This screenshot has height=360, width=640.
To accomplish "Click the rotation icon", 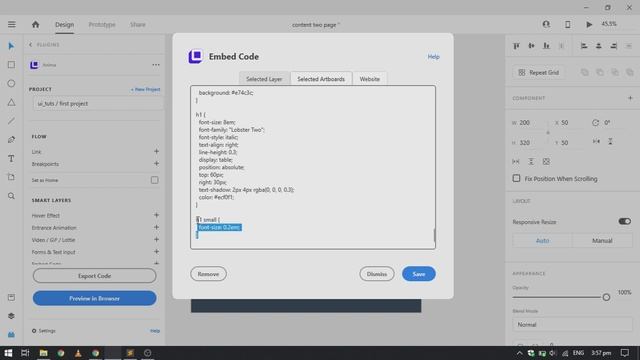I will 596,122.
